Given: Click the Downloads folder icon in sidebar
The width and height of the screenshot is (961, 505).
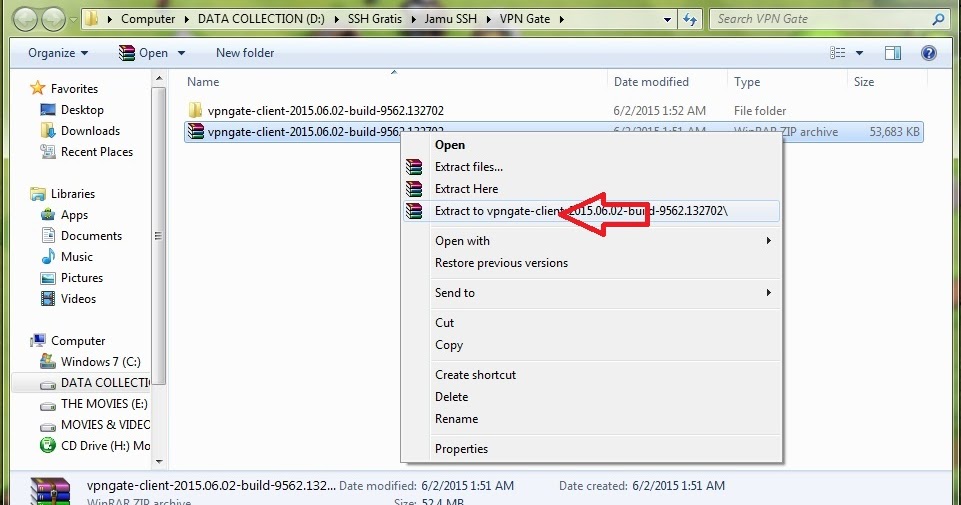Looking at the screenshot, I should click(48, 131).
